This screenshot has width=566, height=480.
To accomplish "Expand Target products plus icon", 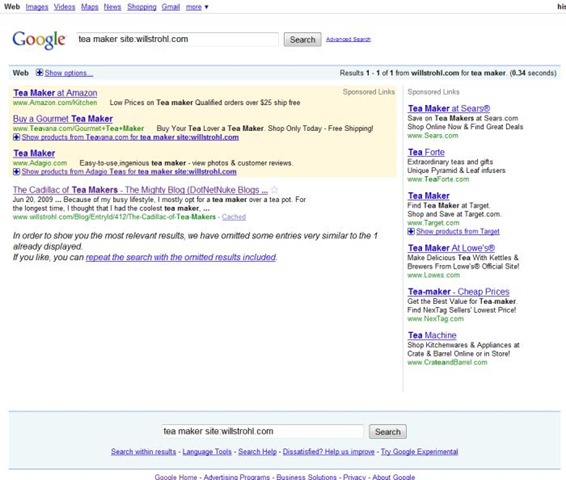I will point(411,231).
